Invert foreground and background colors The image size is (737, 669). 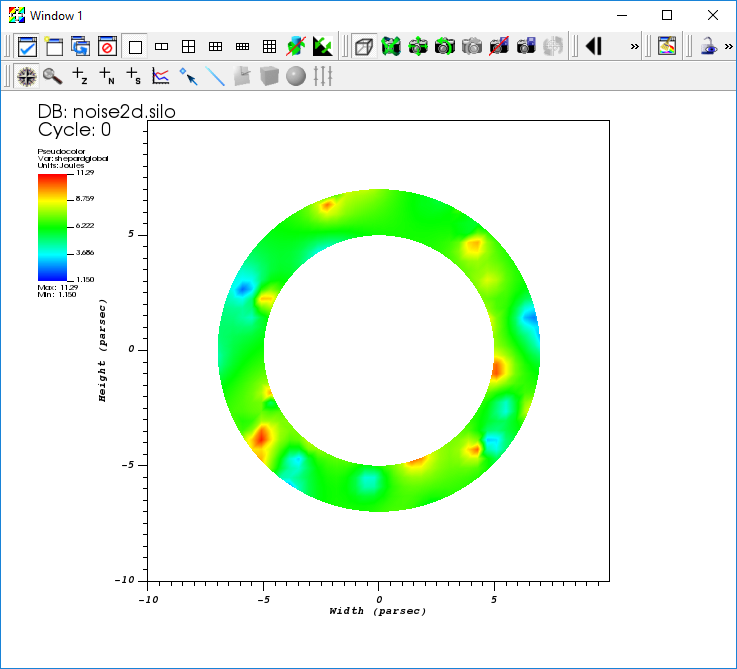tap(322, 47)
